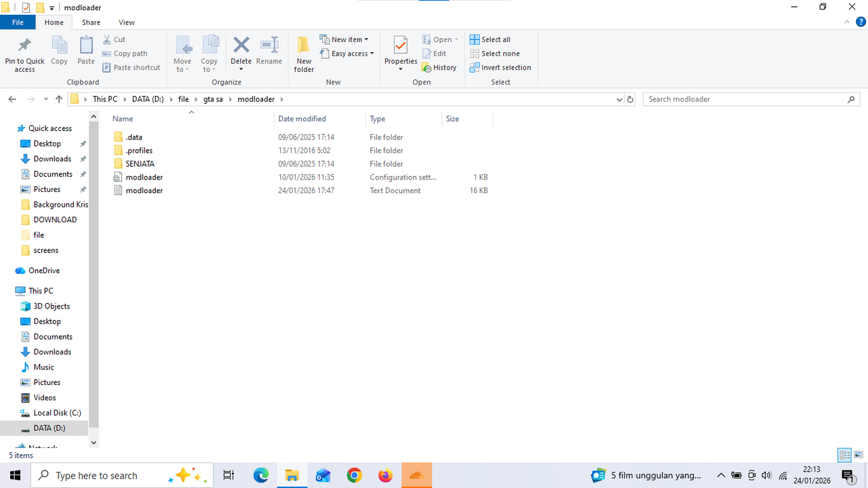868x488 pixels.
Task: Click Paste shortcut in the ribbon
Action: tap(132, 68)
